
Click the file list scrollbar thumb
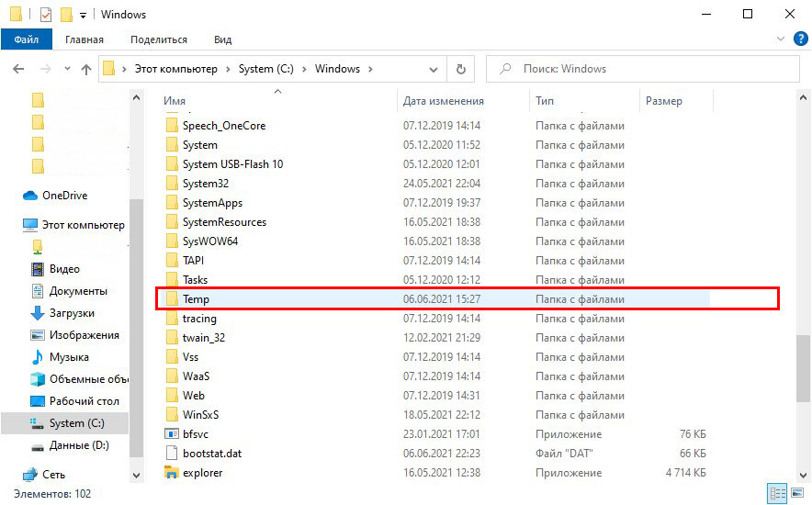tap(803, 368)
